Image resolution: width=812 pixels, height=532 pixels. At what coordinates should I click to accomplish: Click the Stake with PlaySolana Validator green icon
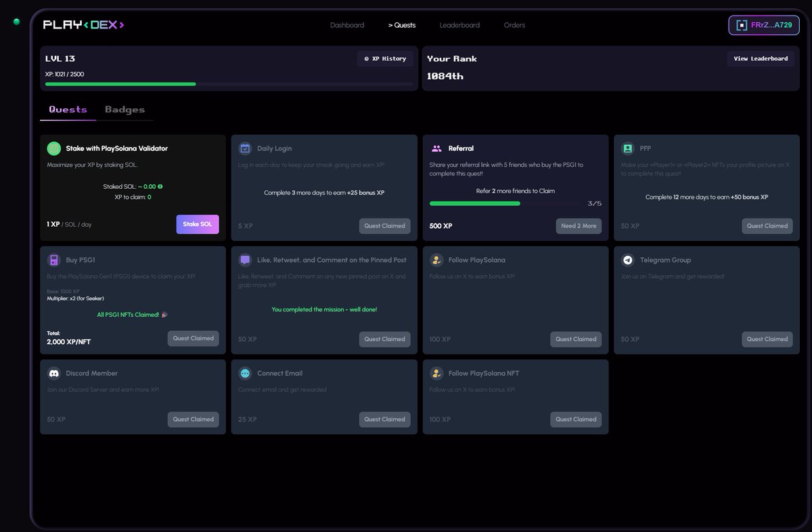tap(53, 148)
